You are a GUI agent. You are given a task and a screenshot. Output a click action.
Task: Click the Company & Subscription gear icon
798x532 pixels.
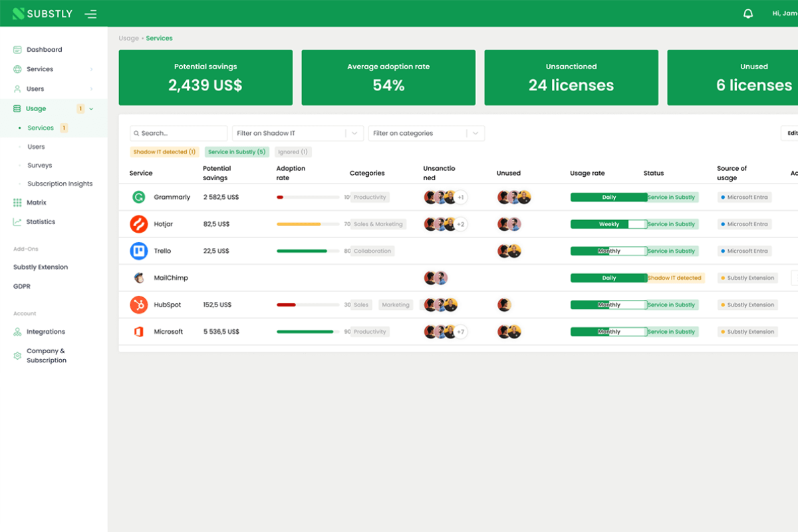pos(17,356)
